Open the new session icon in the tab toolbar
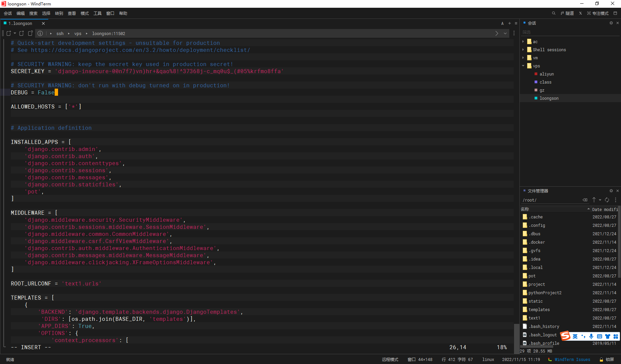 (9, 33)
